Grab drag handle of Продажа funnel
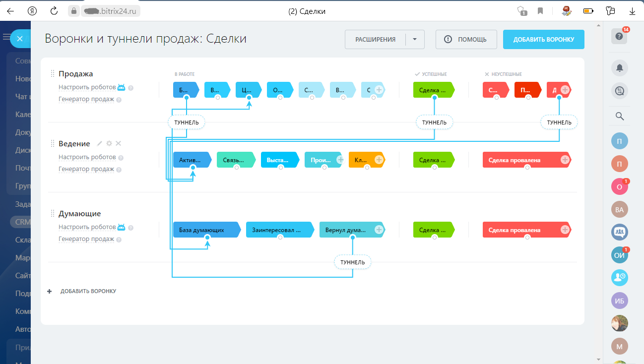 (x=53, y=74)
